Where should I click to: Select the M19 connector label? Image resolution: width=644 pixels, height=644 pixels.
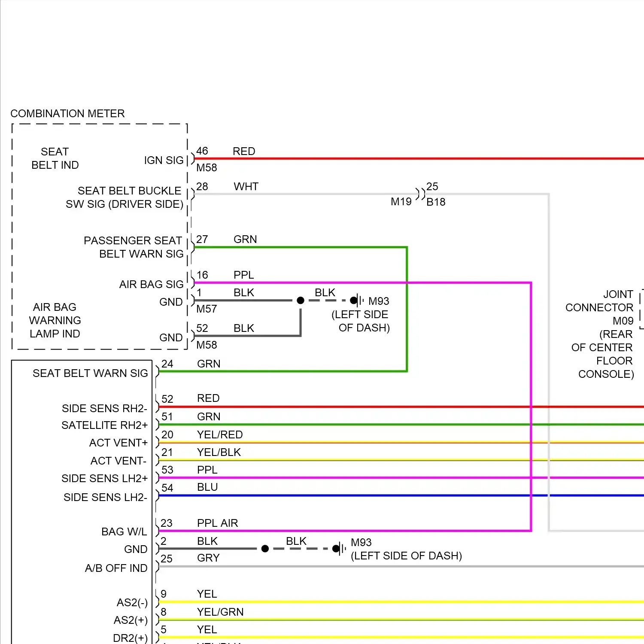(x=401, y=201)
